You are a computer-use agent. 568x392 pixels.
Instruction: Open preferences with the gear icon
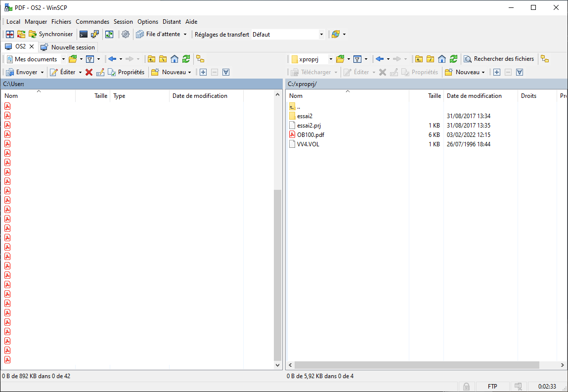tap(126, 35)
